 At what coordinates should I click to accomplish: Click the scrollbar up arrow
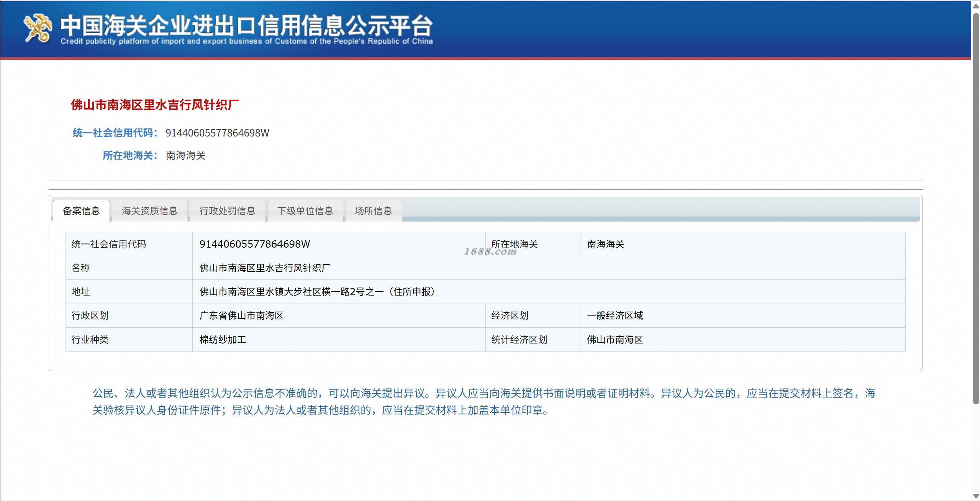click(976, 6)
